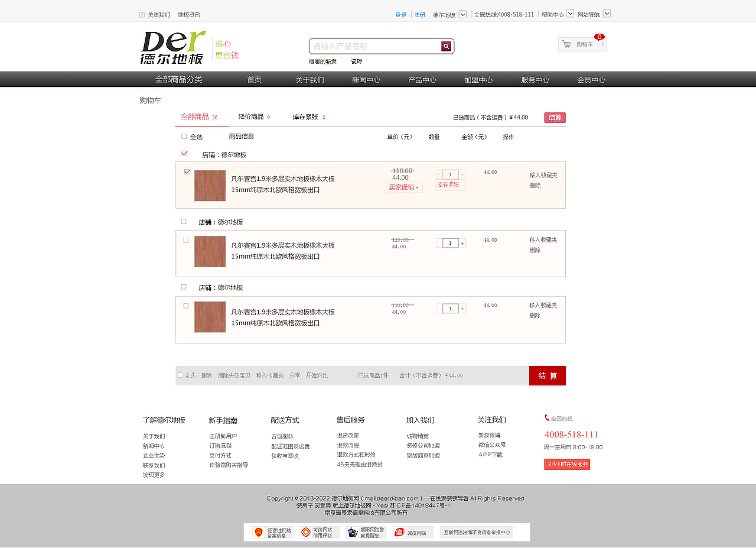Check the second 店铺：德尔地板 store checkbox
The image size is (756, 548).
pyautogui.click(x=184, y=221)
